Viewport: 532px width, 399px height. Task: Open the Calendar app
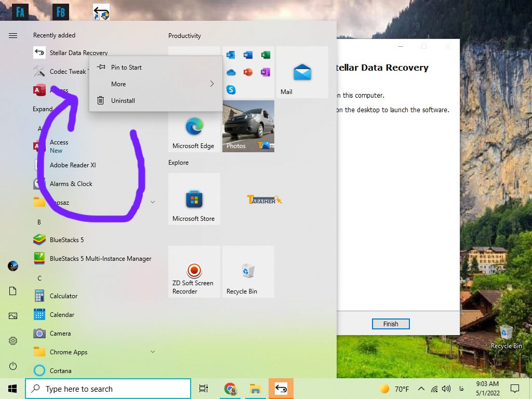[x=54, y=314]
